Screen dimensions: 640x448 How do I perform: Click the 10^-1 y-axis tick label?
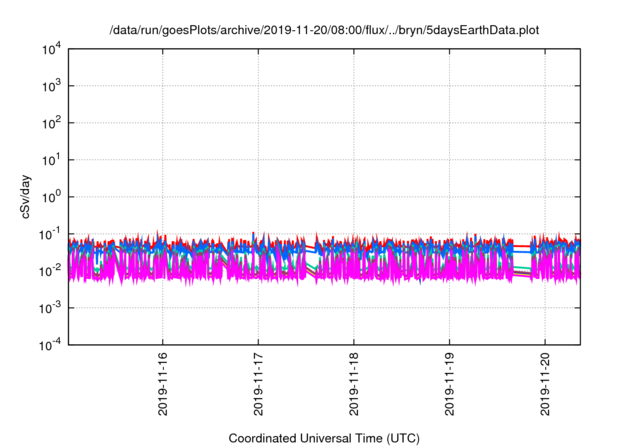(51, 234)
